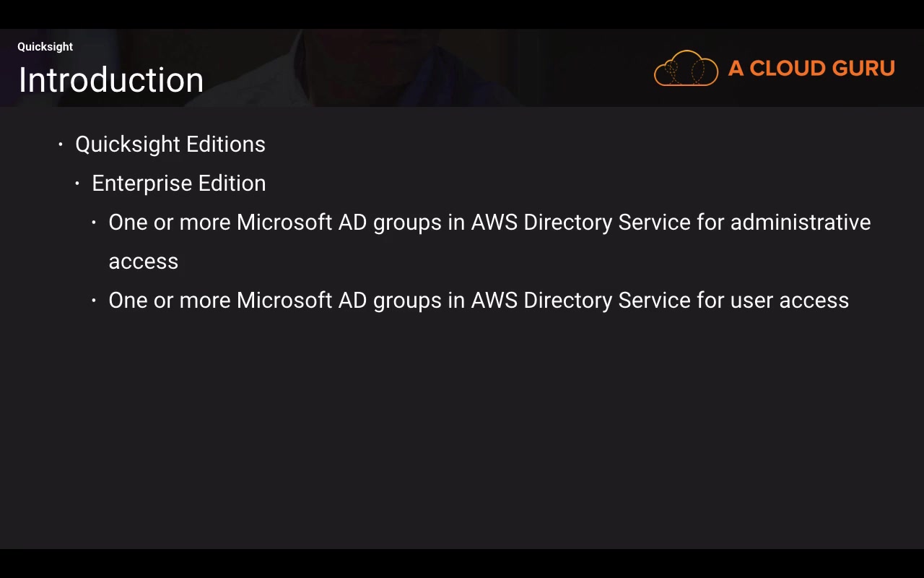Viewport: 924px width, 578px height.
Task: Click the bullet dot before "Quicksight Editions"
Action: click(61, 144)
